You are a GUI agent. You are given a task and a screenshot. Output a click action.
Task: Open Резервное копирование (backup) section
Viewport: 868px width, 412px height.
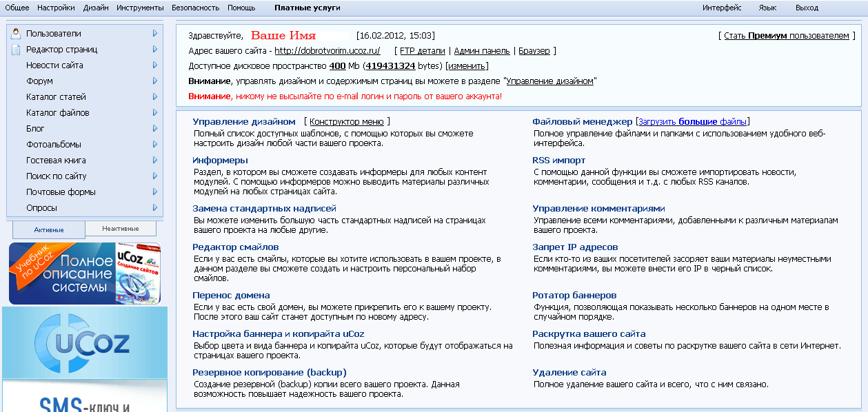tap(269, 372)
